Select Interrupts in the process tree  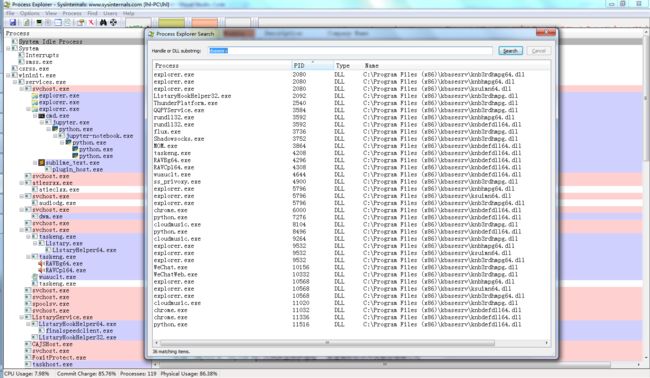pyautogui.click(x=42, y=55)
